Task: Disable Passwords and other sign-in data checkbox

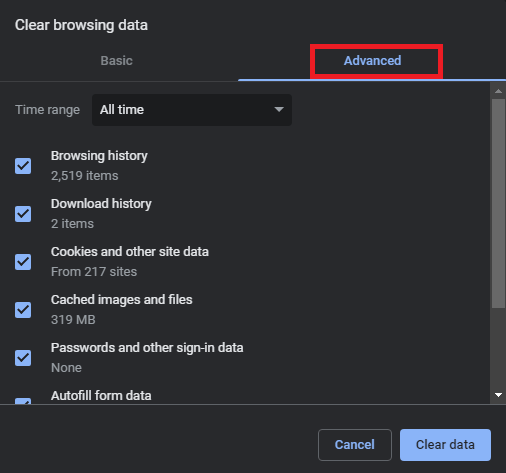Action: [x=23, y=358]
